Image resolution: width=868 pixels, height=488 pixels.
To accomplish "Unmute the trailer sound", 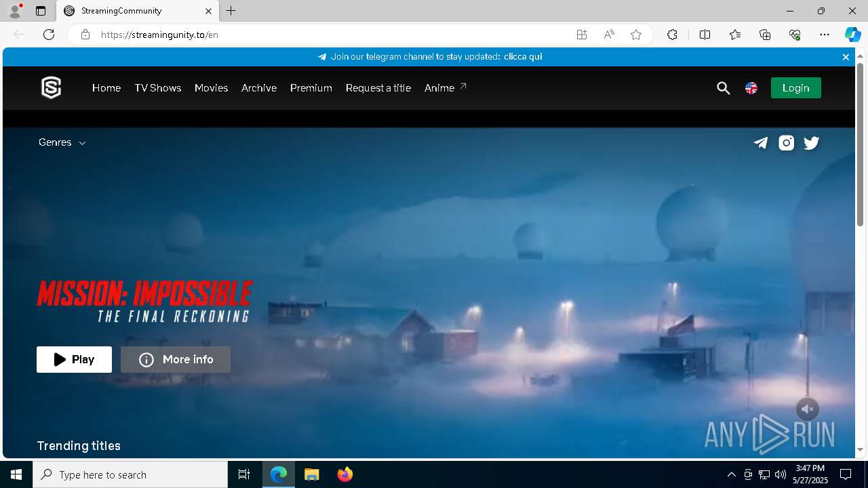I will click(x=808, y=409).
